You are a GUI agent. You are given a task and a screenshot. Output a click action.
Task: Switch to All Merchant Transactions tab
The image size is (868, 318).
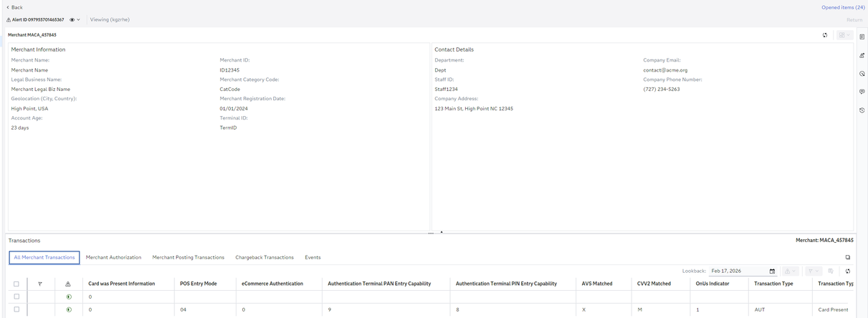point(44,257)
